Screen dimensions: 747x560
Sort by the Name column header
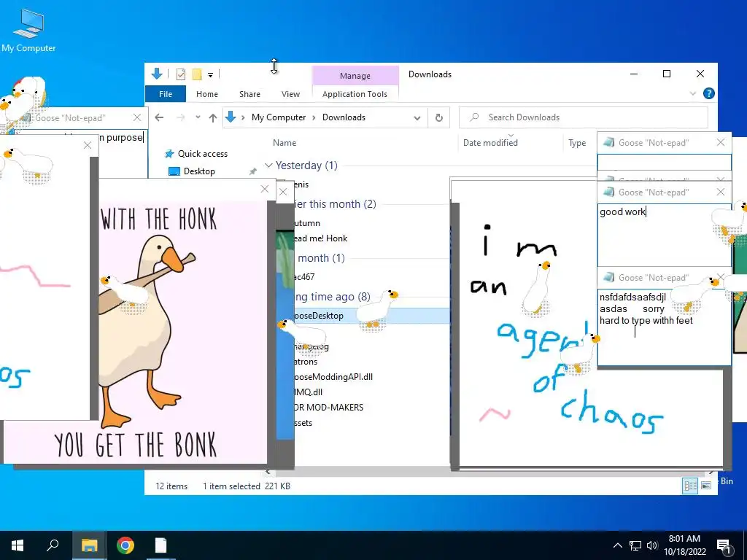285,142
